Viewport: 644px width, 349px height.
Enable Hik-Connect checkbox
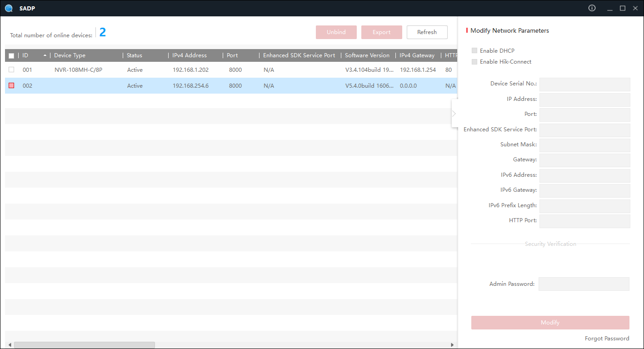coord(474,62)
